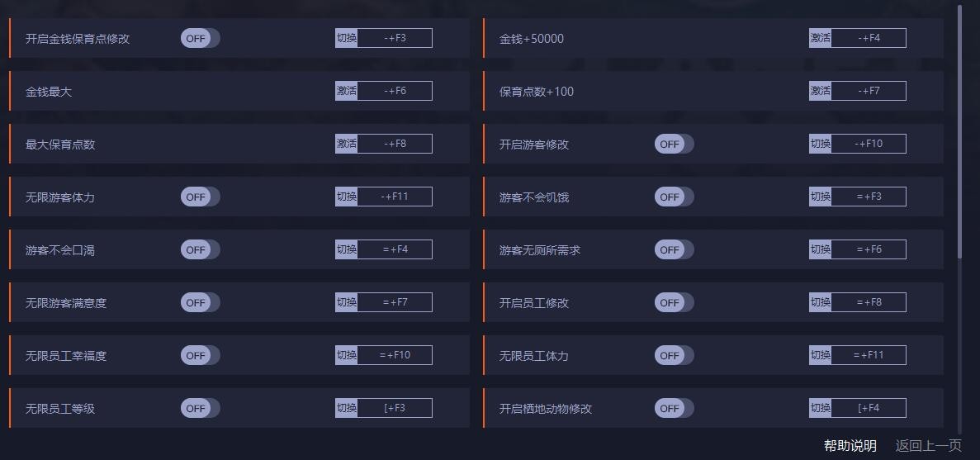Image resolution: width=980 pixels, height=460 pixels.
Task: Turn on 游客不会饥饿 switch
Action: tap(674, 197)
